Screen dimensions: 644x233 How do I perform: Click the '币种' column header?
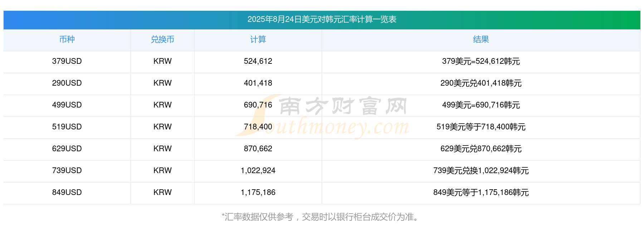[x=67, y=39]
